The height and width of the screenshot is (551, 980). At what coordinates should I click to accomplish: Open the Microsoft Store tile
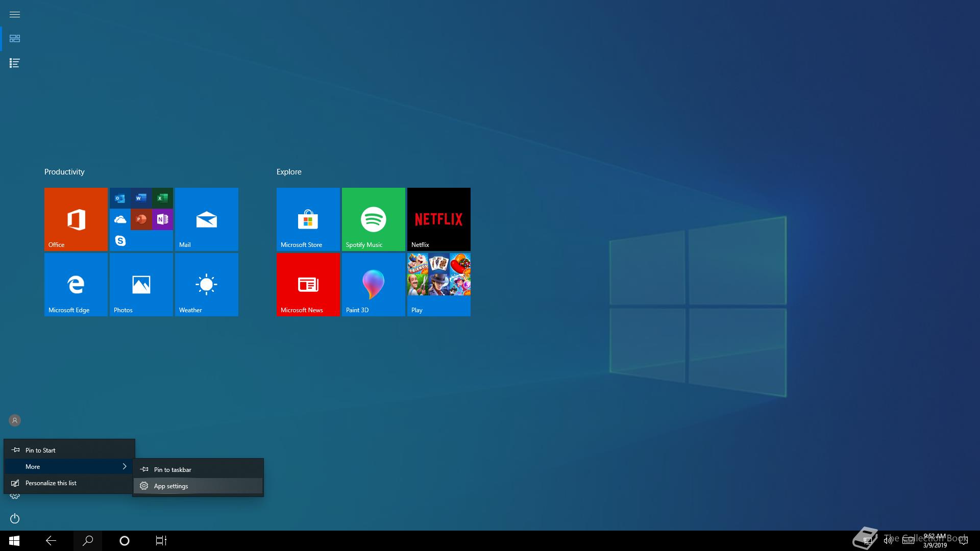[308, 219]
